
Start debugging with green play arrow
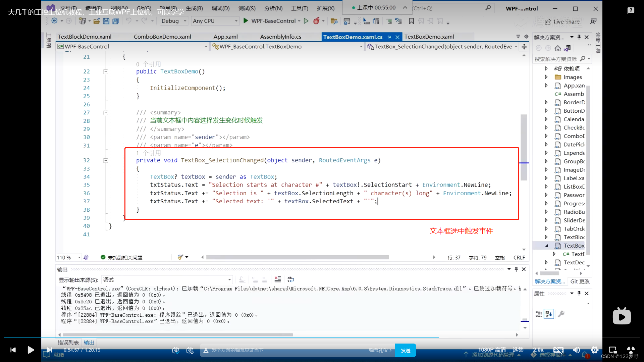coord(246,21)
